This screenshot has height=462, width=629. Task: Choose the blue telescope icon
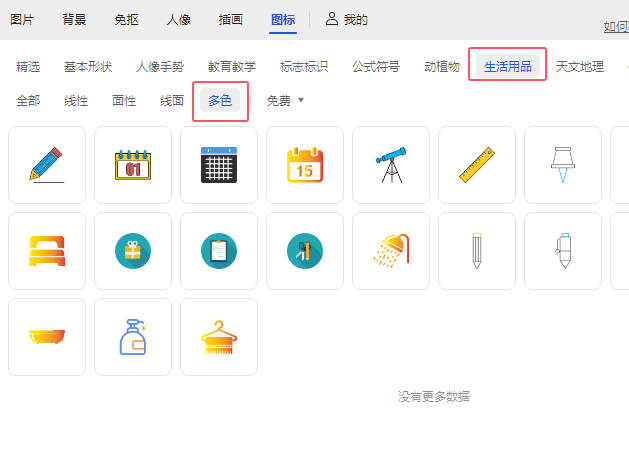(391, 165)
